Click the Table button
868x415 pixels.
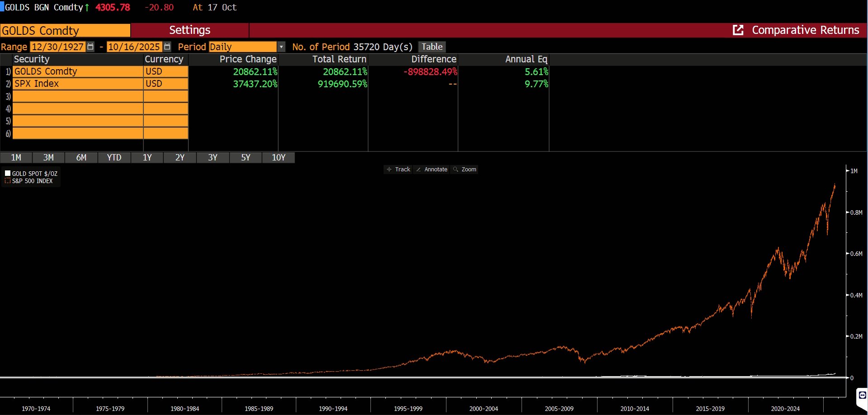click(x=432, y=47)
